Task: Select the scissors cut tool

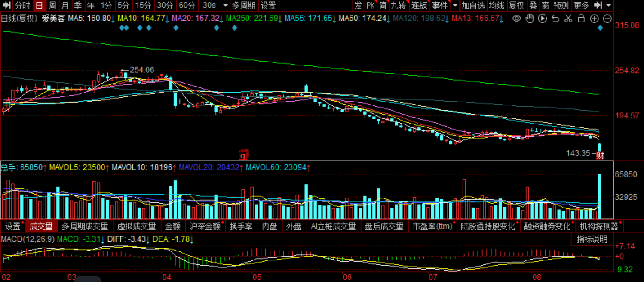Action: click(x=568, y=19)
